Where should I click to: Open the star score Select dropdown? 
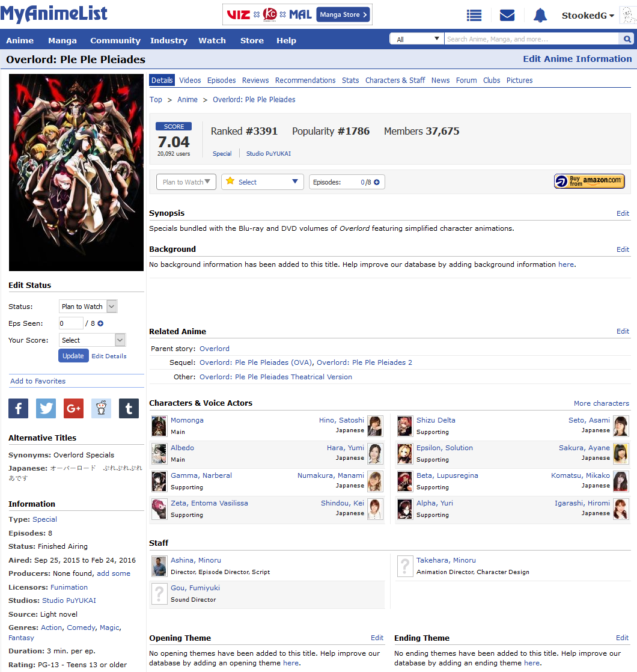(263, 182)
